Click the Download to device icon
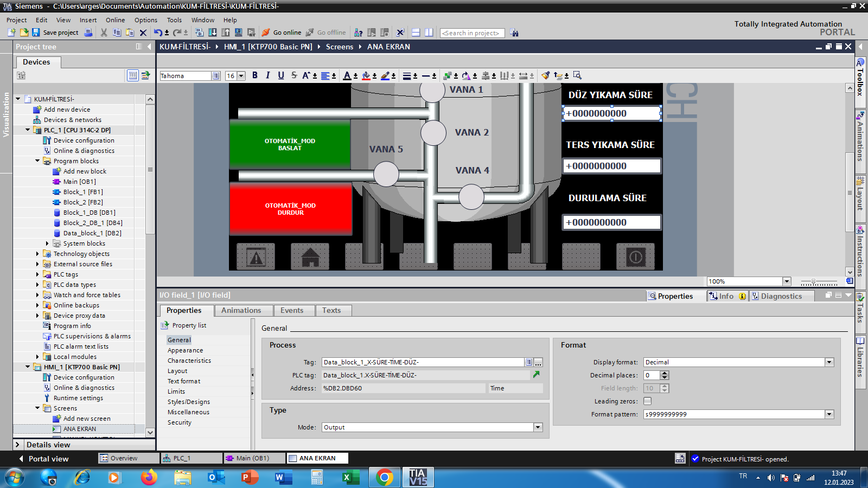The image size is (868, 488). pos(213,33)
